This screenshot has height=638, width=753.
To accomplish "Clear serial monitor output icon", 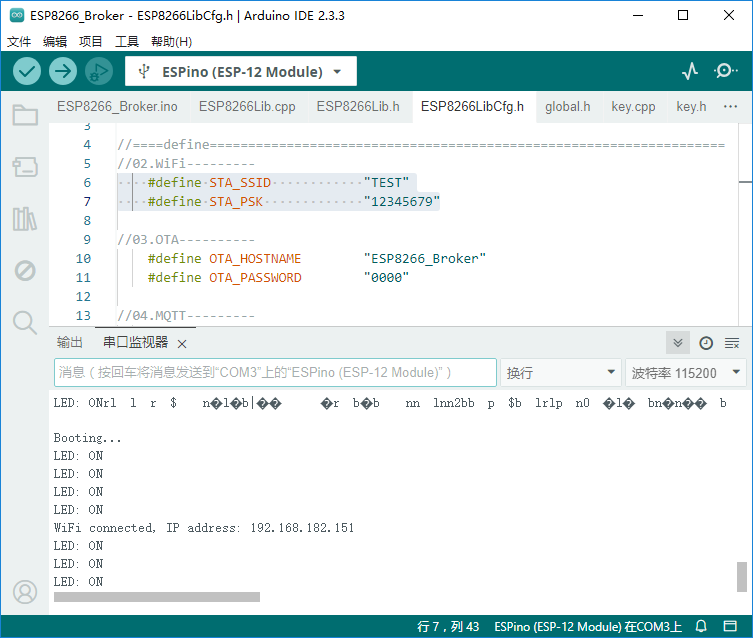I will [x=732, y=343].
